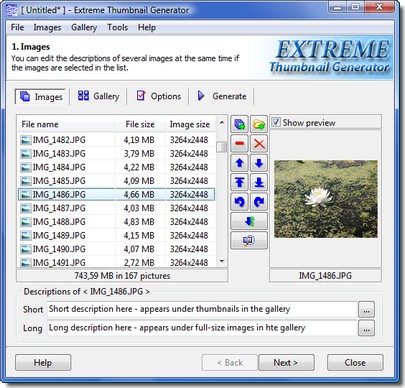Rotate image clockwise with right curved arrow

point(259,202)
